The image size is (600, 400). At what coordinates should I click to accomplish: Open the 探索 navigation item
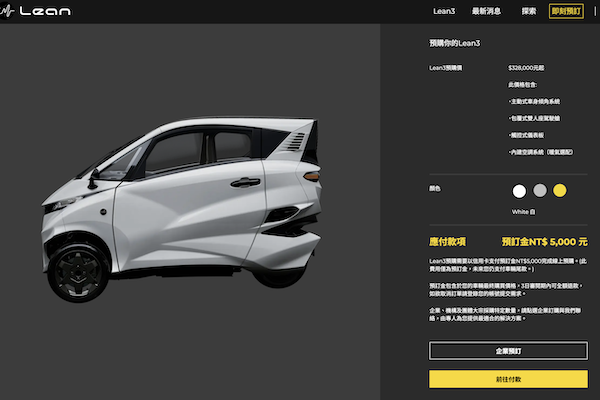[529, 11]
